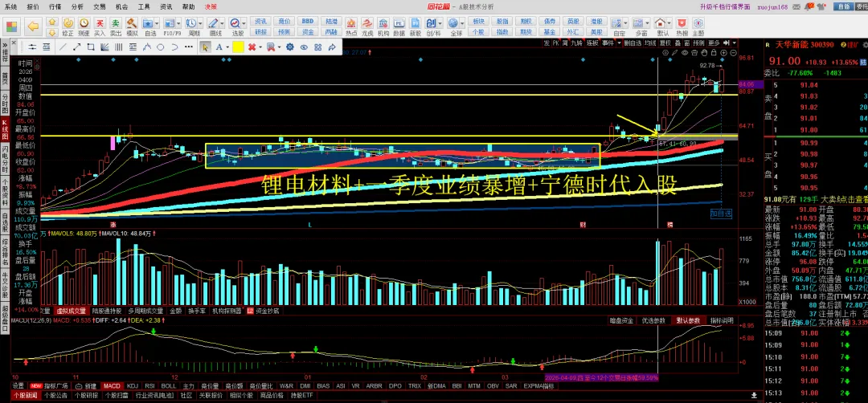The image size is (868, 403).
Task: Switch to the BOLL indicator tab
Action: point(169,385)
